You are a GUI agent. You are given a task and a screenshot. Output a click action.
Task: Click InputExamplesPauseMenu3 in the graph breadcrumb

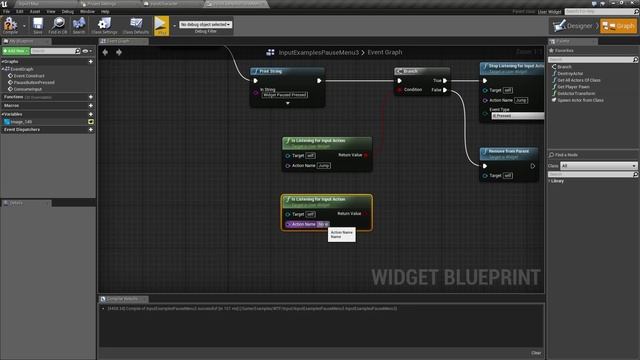click(318, 52)
